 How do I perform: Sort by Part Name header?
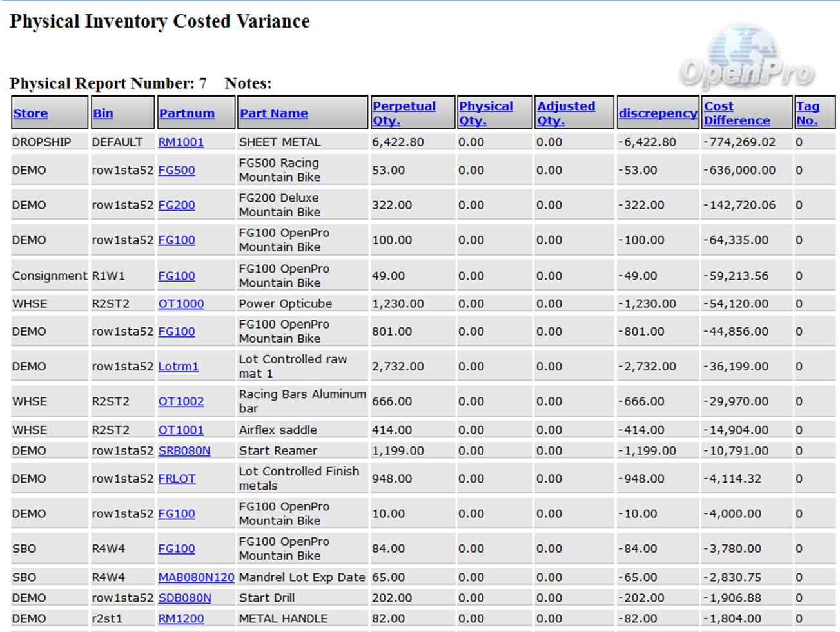(274, 113)
